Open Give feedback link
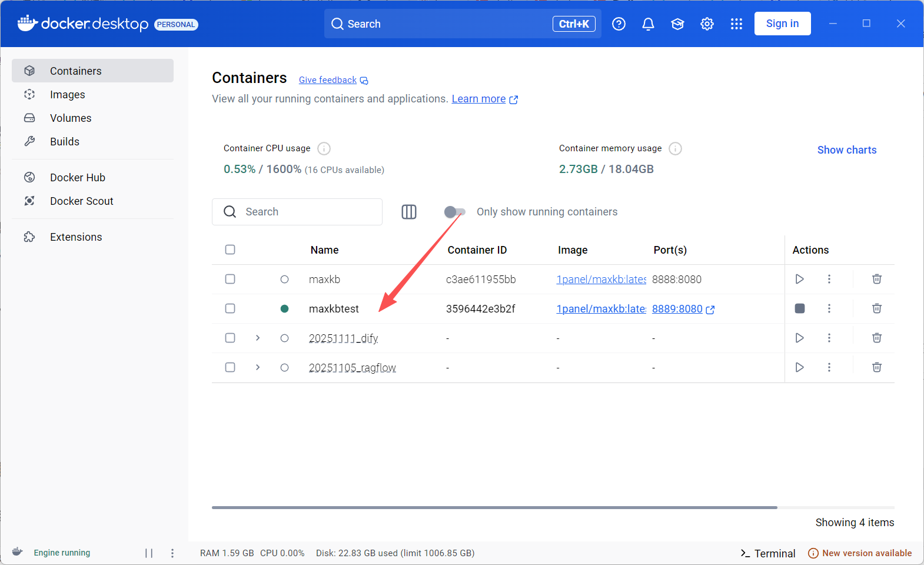This screenshot has height=565, width=924. 333,80
